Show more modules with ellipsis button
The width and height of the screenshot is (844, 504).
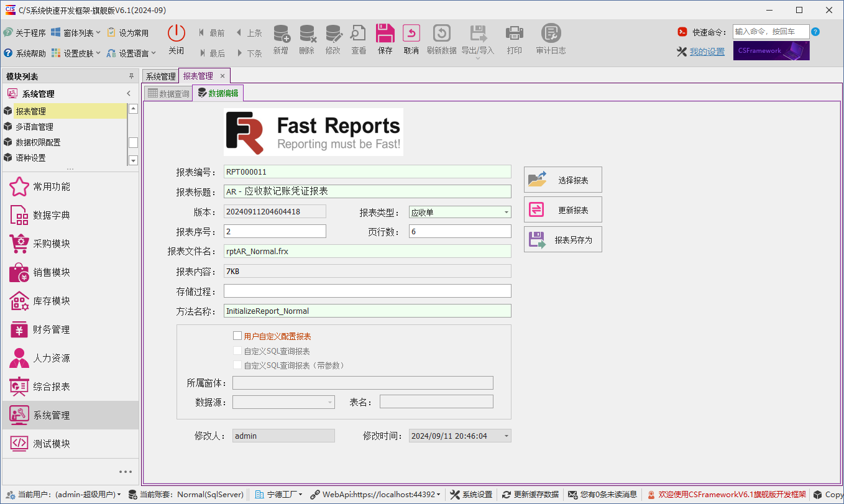[126, 472]
